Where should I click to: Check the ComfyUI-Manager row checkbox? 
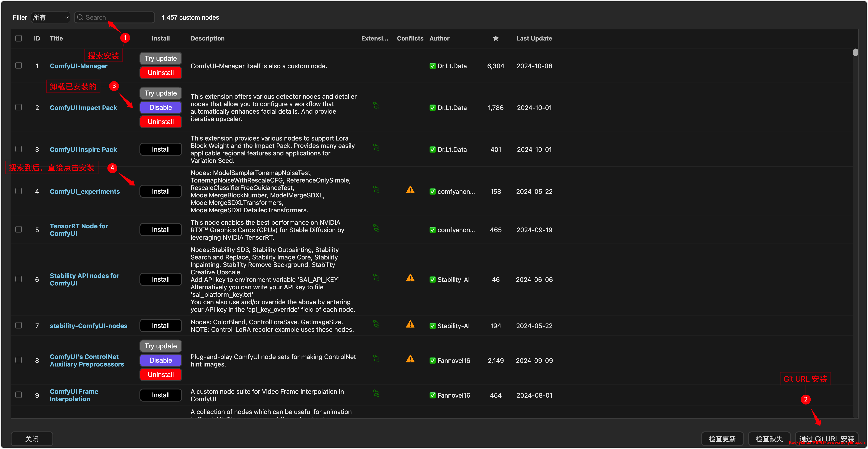pos(19,66)
